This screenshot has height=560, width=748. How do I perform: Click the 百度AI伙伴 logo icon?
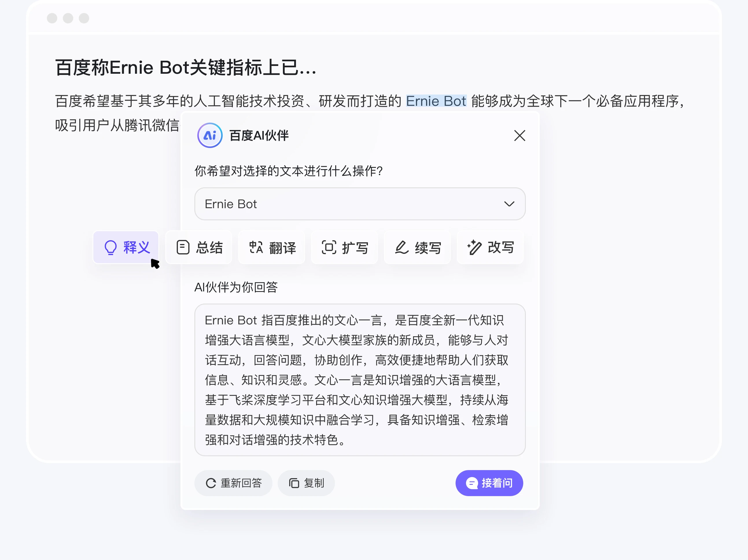pyautogui.click(x=209, y=135)
